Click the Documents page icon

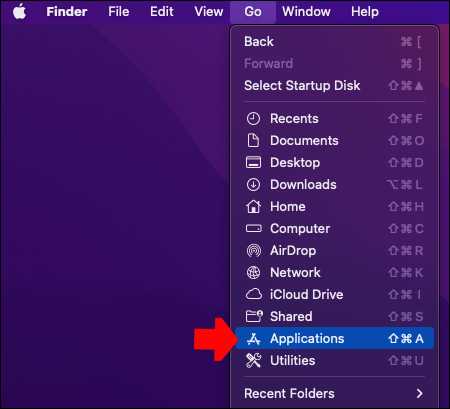253,141
